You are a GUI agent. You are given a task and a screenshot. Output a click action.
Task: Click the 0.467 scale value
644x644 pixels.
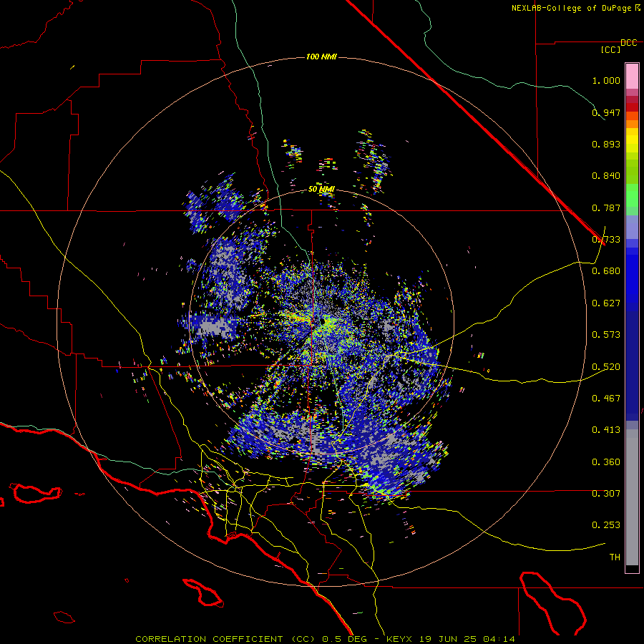(x=606, y=399)
